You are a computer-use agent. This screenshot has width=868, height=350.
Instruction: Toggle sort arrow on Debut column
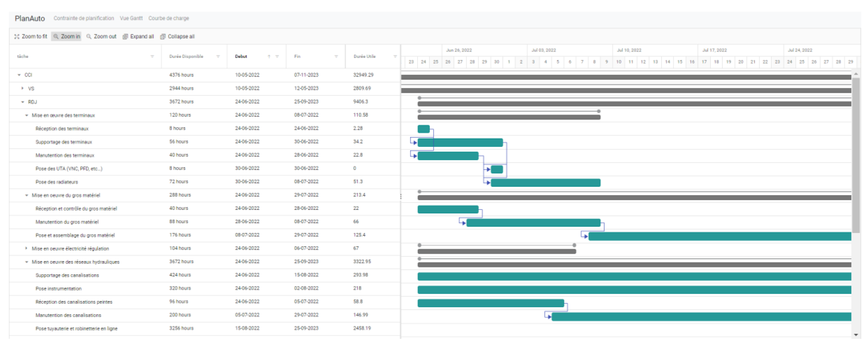tap(269, 56)
